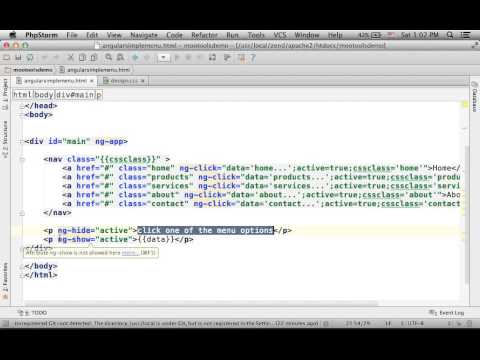480x360 pixels.
Task: Open the Spotlight search magnifier icon
Action: click(450, 35)
